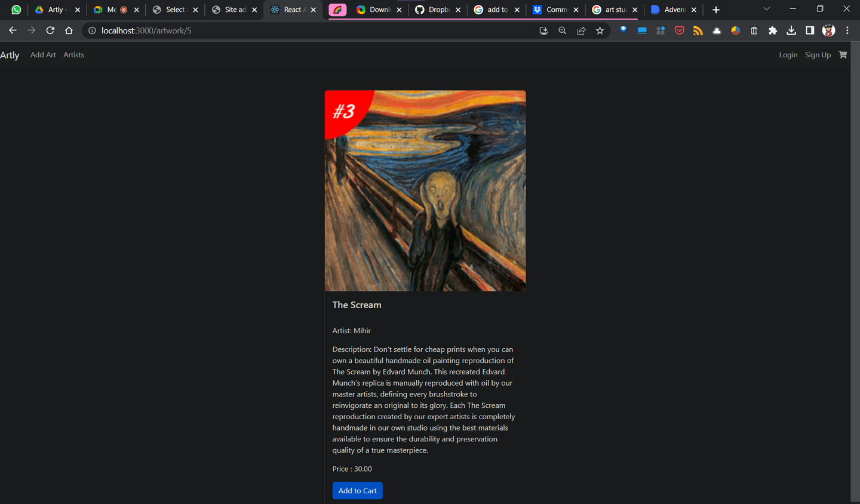Open the multicolor pie-chart extension
Image resolution: width=860 pixels, height=504 pixels.
735,30
